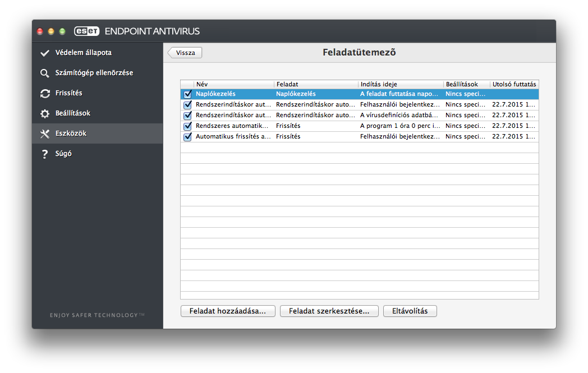Click the Feladat szerkesztése... button
588x373 pixels.
pos(329,311)
